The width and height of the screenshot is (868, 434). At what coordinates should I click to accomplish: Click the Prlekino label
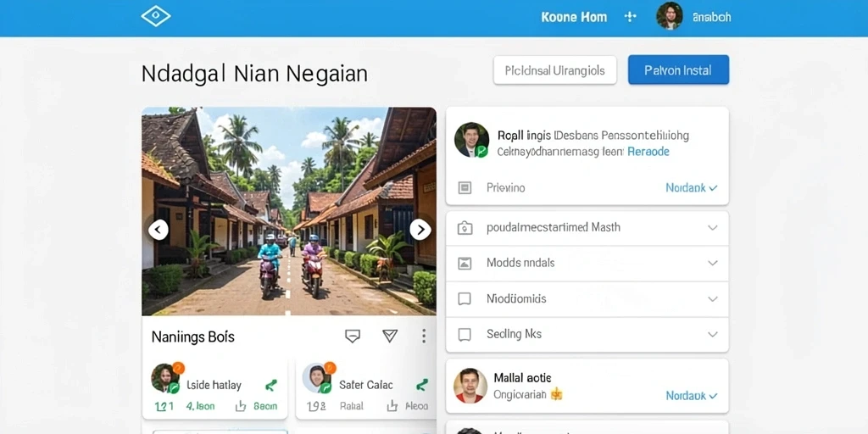click(x=506, y=187)
